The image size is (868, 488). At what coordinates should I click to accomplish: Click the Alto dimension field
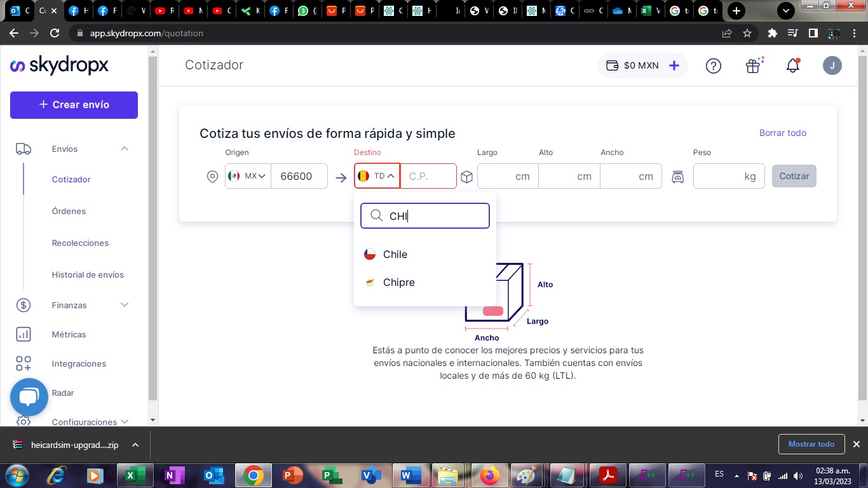tap(569, 176)
